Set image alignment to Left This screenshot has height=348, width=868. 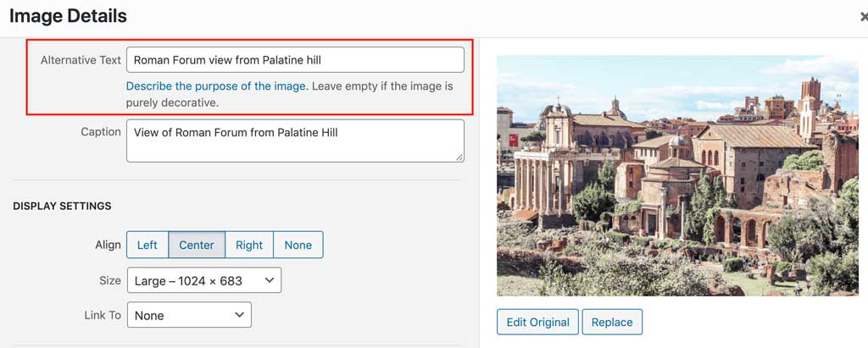[x=147, y=246]
